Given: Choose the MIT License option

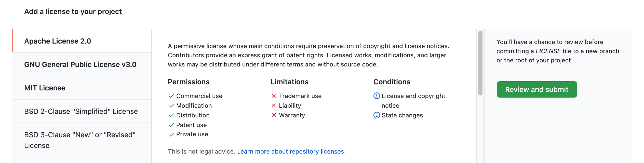Looking at the screenshot, I should coord(82,88).
